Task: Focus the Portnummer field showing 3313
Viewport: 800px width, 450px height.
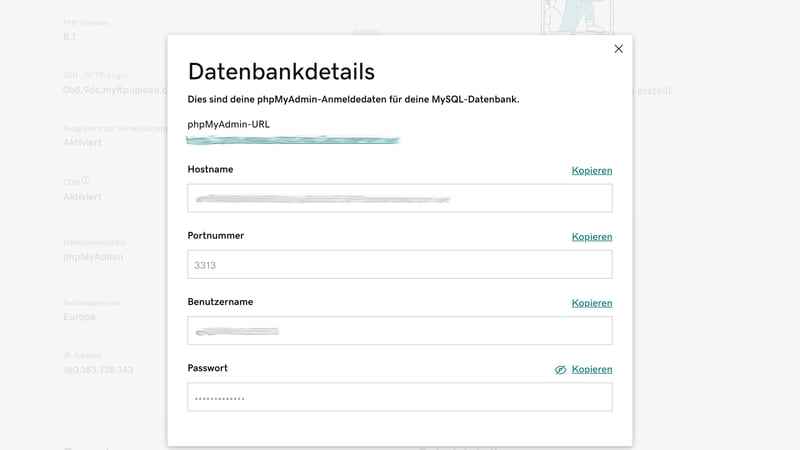Action: [399, 264]
